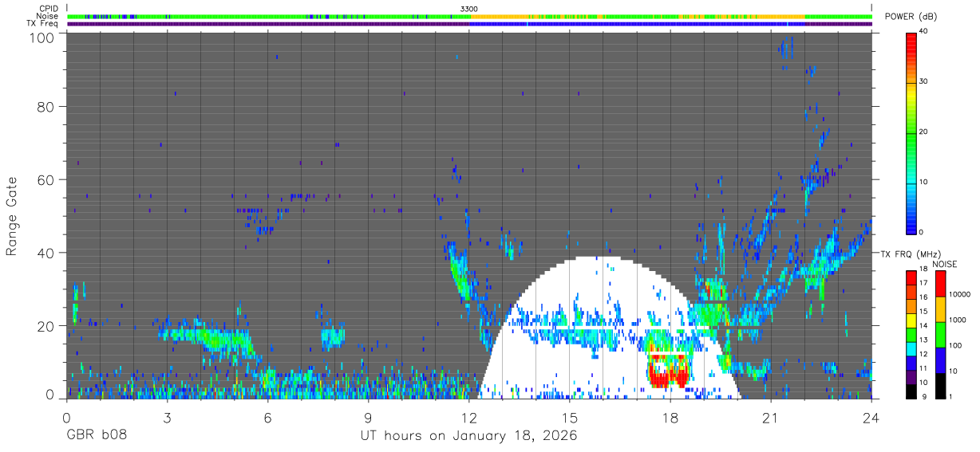Click the 40 tick on Range Gate axis
980x452 pixels.
pyautogui.click(x=46, y=253)
